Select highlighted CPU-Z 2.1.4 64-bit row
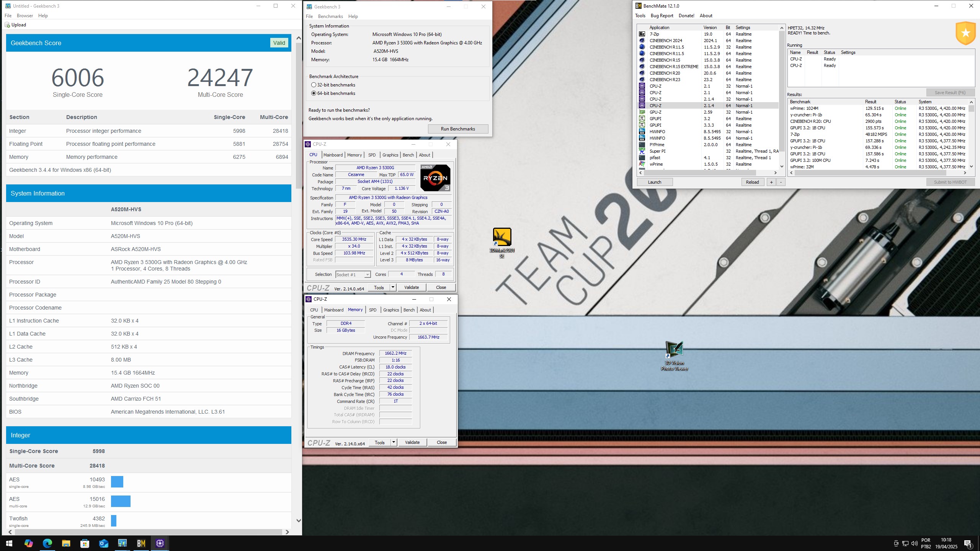Viewport: 980px width, 551px height. tap(708, 106)
